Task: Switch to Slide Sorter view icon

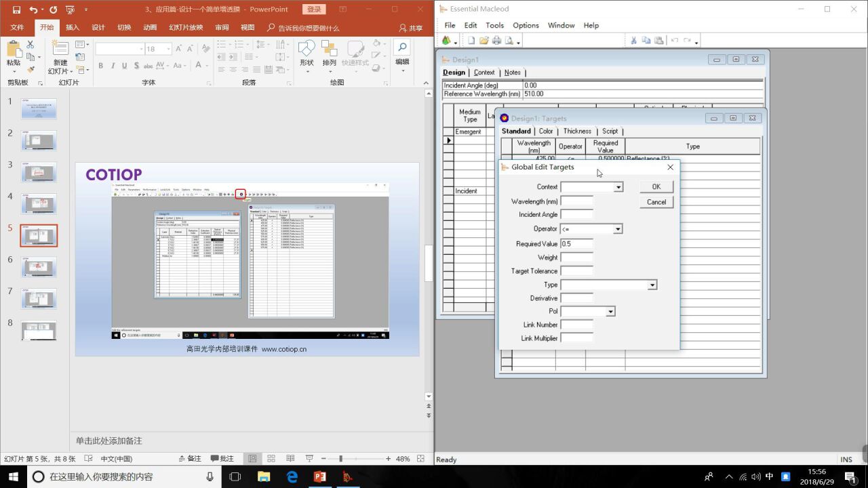Action: pyautogui.click(x=271, y=459)
